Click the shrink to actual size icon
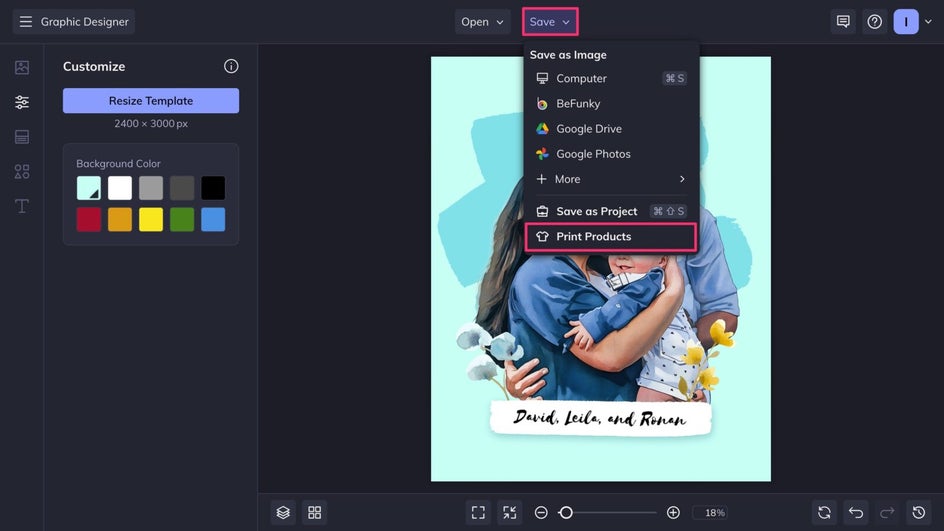 point(509,512)
